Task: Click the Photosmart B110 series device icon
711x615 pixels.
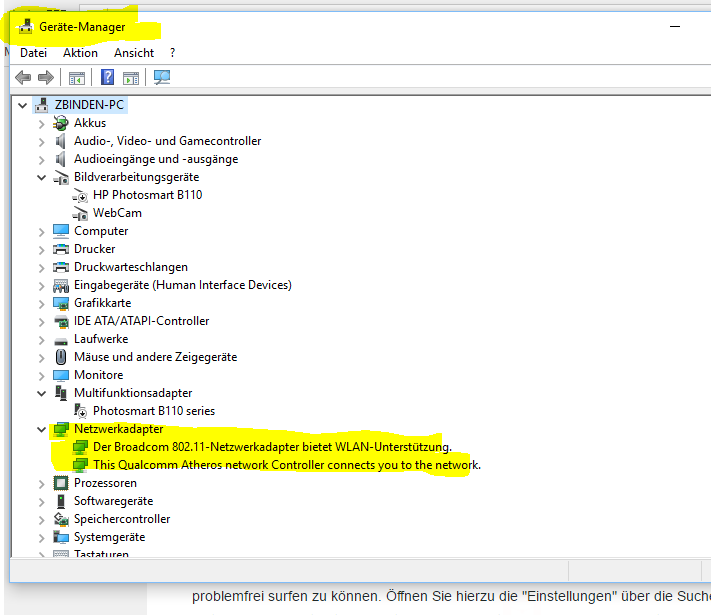Action: click(x=80, y=411)
